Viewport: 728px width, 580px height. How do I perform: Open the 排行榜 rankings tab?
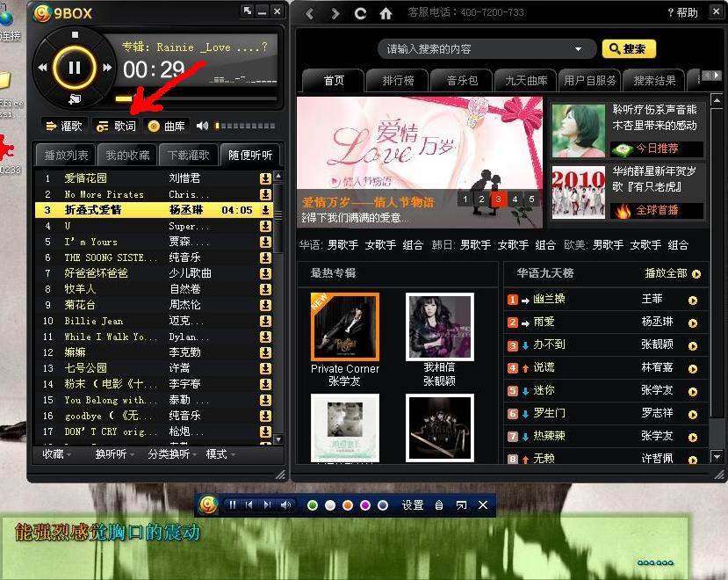tap(398, 81)
